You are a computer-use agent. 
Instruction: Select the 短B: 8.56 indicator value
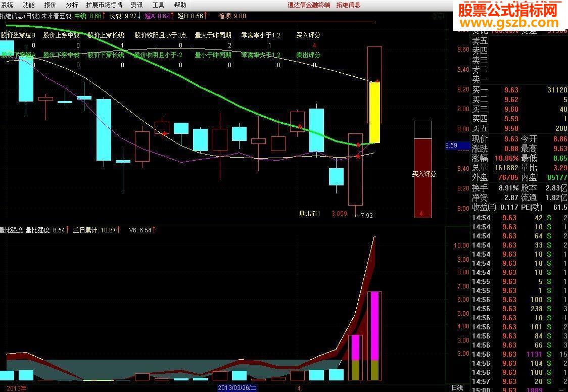193,16
